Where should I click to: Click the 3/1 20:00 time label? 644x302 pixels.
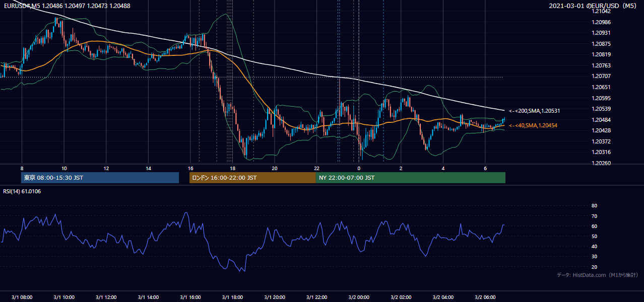tap(275, 297)
